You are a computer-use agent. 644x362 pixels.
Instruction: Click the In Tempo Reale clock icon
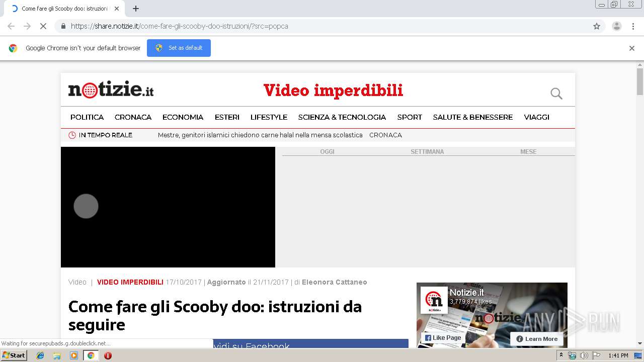click(72, 135)
